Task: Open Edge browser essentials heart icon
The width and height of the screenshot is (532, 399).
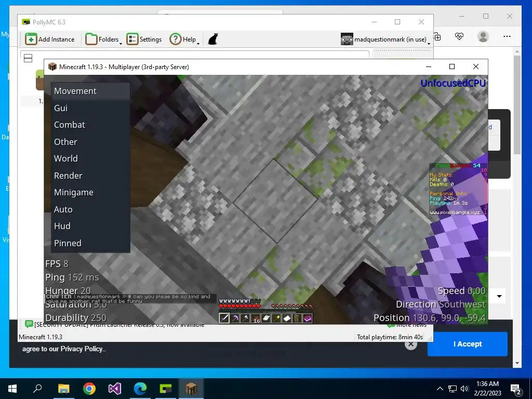Action: [x=459, y=36]
